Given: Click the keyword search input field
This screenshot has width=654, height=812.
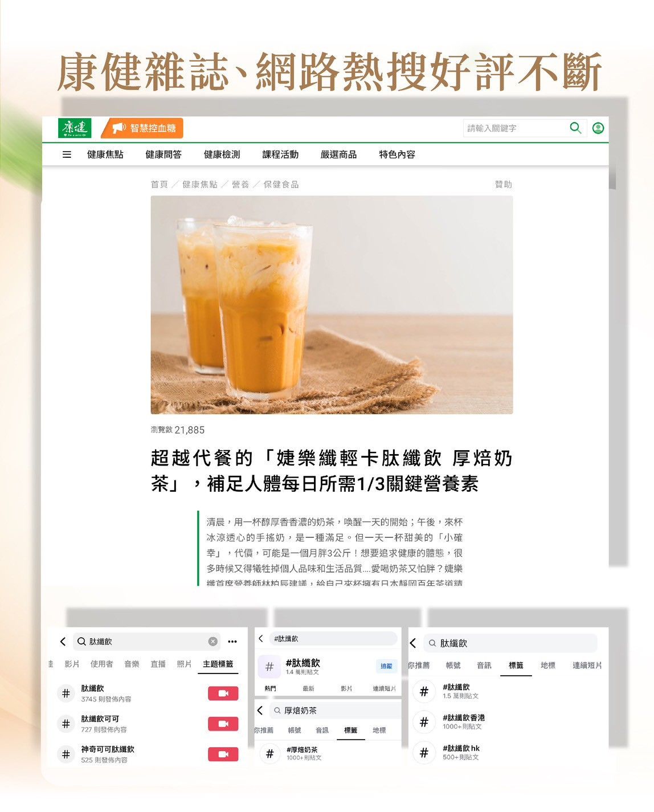Looking at the screenshot, I should pos(513,128).
